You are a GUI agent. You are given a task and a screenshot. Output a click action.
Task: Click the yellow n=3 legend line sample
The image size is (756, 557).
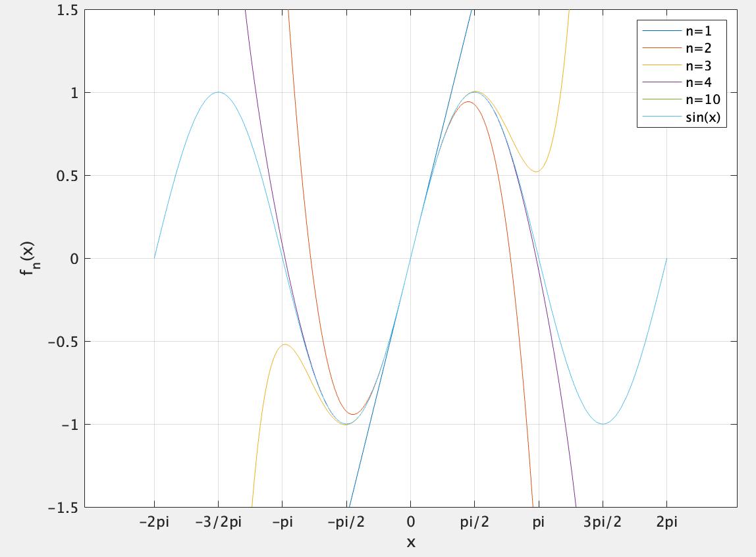pos(661,66)
